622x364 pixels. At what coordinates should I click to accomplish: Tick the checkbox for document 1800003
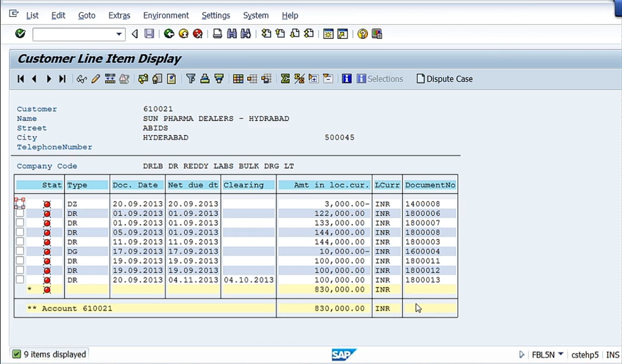point(20,242)
